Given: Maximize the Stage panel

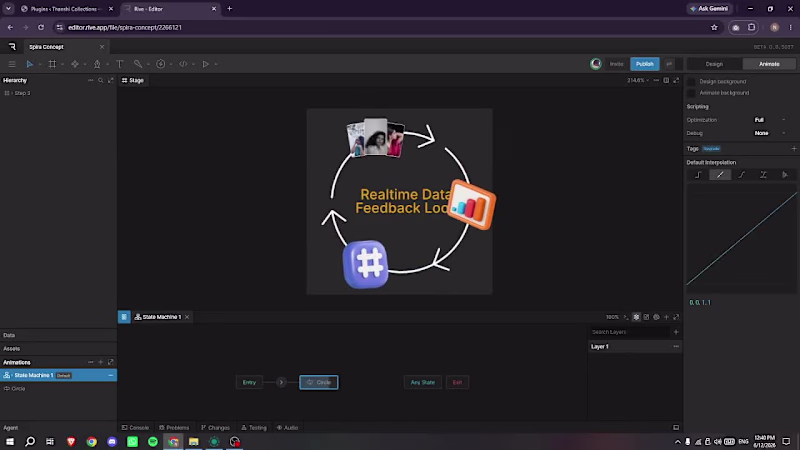Looking at the screenshot, I should (x=676, y=81).
